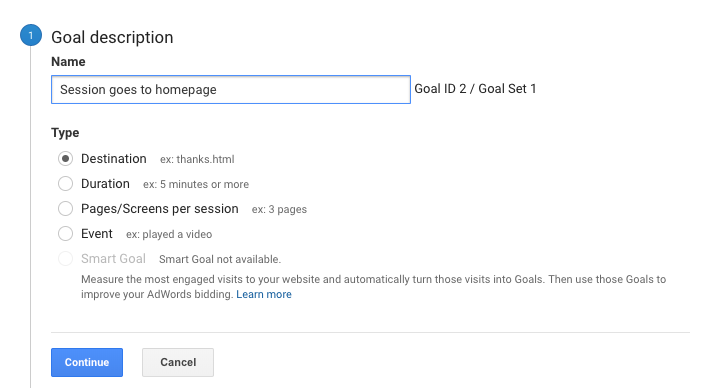The image size is (712, 388).
Task: Click the disabled Smart Goal radio
Action: 65,259
